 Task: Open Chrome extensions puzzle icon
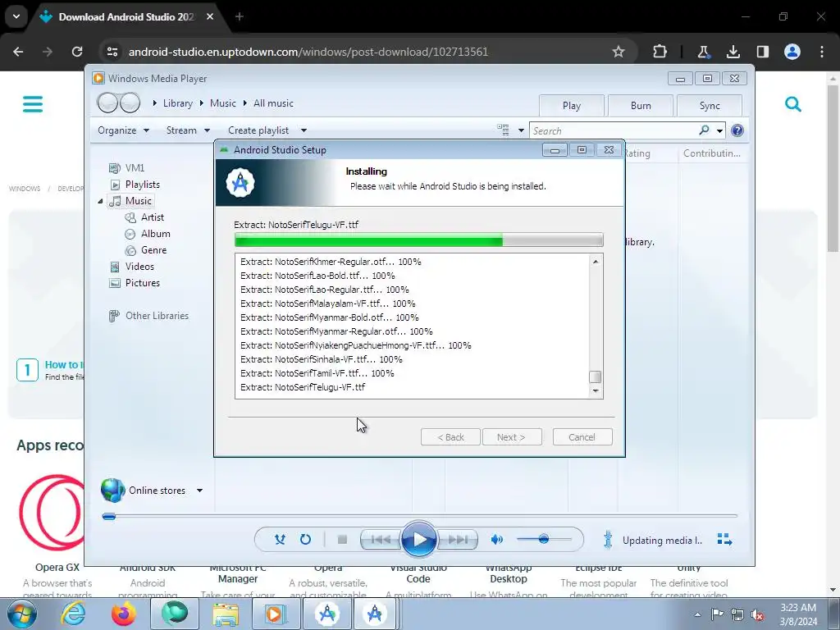click(660, 52)
